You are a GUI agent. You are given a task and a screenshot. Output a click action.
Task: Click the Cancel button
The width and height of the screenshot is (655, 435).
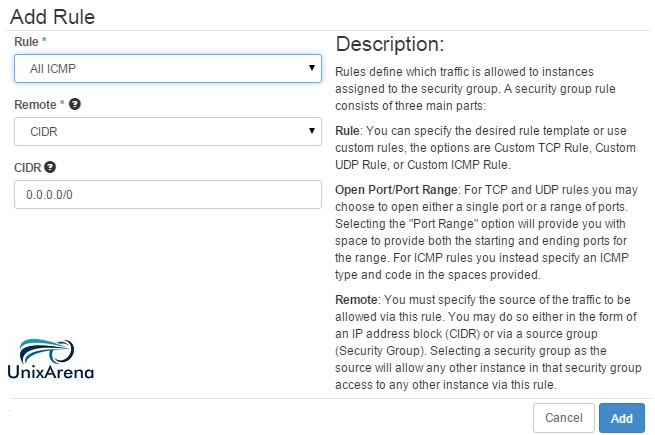tap(564, 418)
